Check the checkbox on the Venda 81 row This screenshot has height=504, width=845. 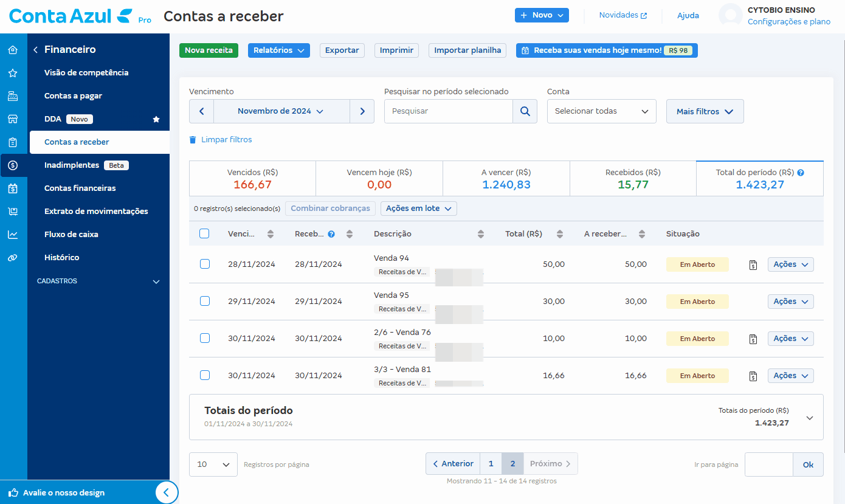204,375
